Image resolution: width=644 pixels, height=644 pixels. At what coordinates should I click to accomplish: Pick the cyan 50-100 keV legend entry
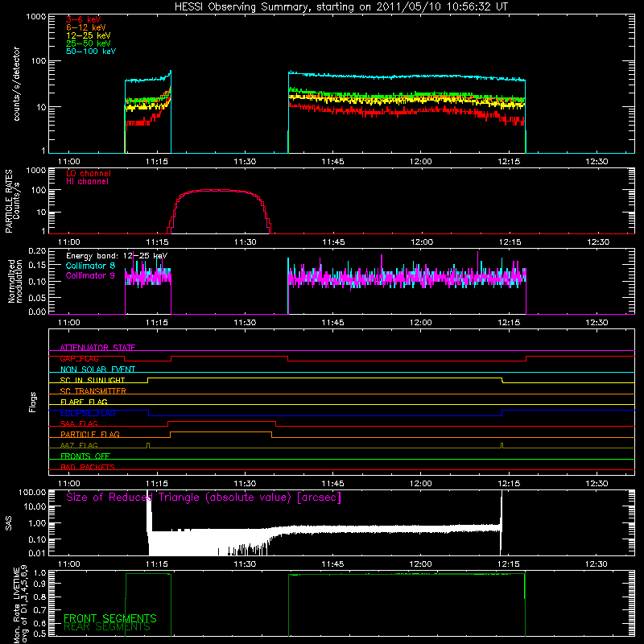[x=91, y=52]
